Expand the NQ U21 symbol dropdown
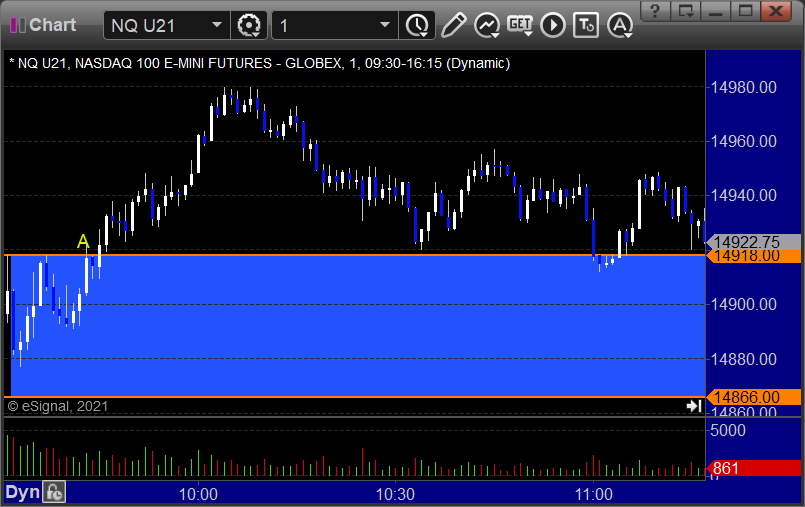Screen dimensions: 805x507 pyautogui.click(x=217, y=25)
